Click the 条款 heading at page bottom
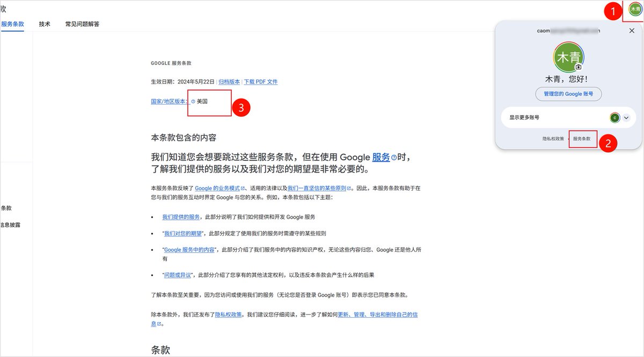This screenshot has width=644, height=357. (160, 350)
